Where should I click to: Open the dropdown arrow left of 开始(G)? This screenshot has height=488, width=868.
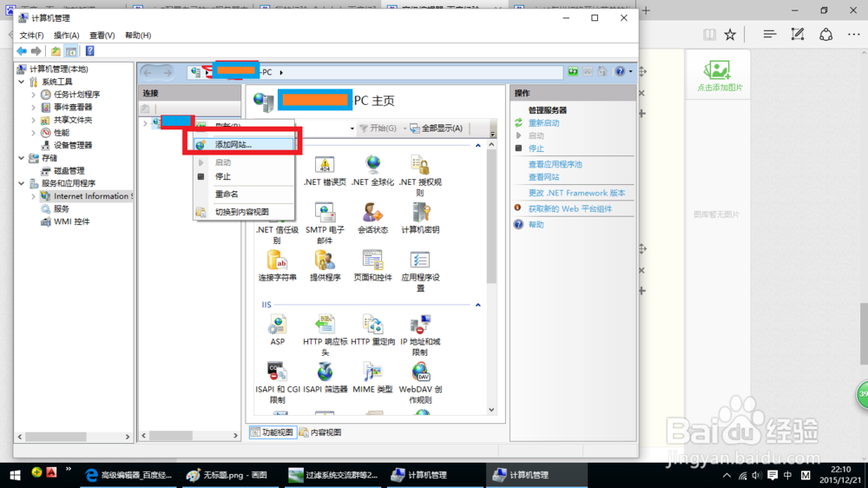click(352, 129)
